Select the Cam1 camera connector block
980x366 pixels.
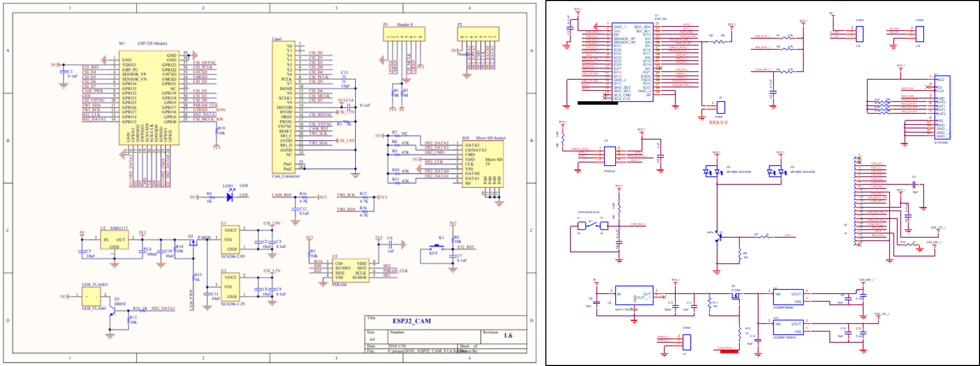click(x=284, y=107)
